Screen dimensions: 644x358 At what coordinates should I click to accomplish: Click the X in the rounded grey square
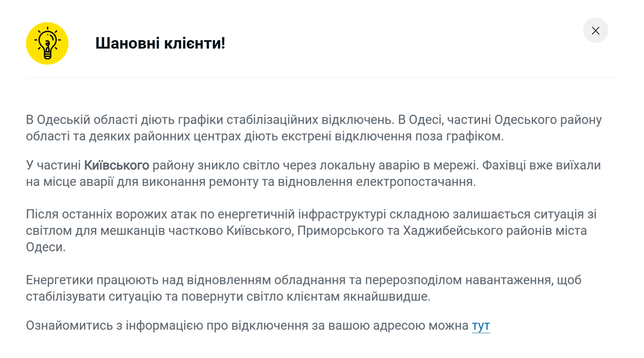pos(595,30)
